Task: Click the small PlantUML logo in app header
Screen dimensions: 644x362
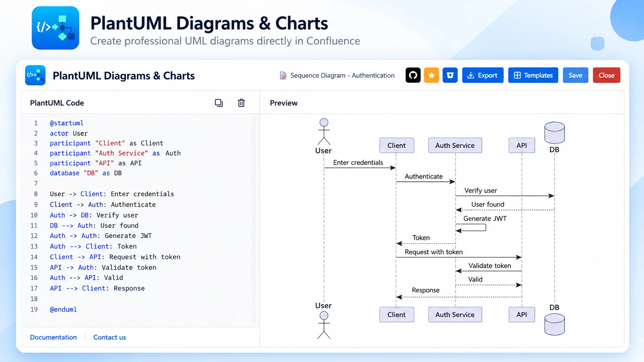Action: pos(35,75)
